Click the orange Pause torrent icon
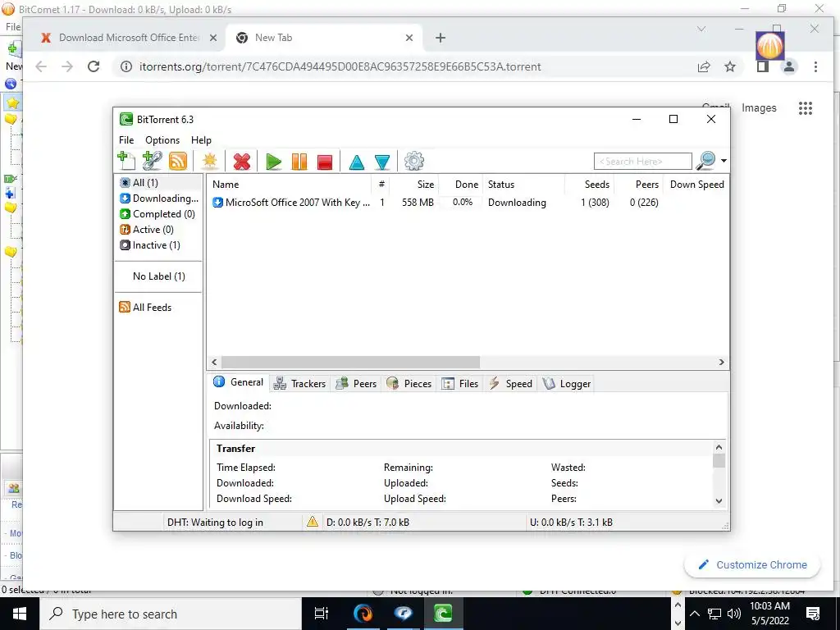This screenshot has width=840, height=630. 299,162
